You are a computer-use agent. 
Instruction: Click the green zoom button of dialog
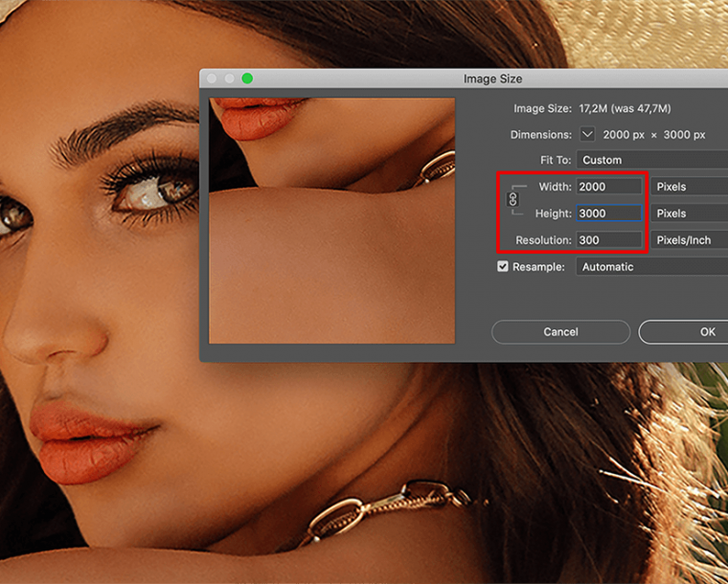point(247,79)
